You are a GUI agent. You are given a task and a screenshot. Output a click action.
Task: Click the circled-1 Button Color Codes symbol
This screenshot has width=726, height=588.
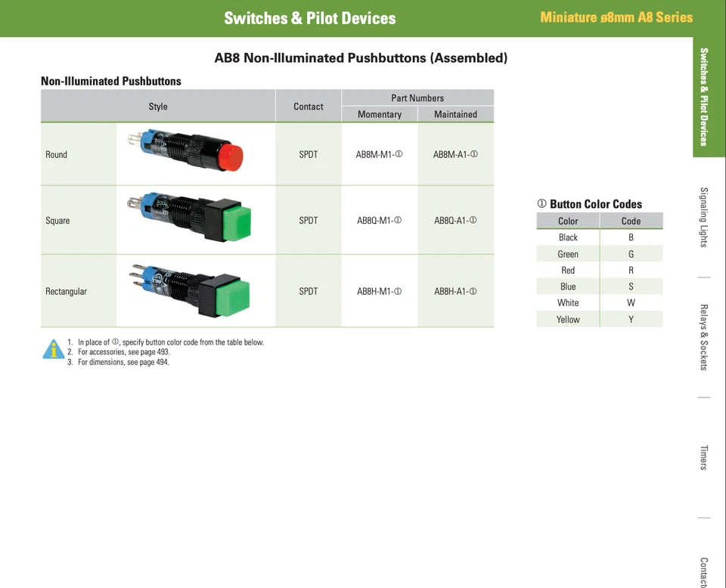(541, 204)
